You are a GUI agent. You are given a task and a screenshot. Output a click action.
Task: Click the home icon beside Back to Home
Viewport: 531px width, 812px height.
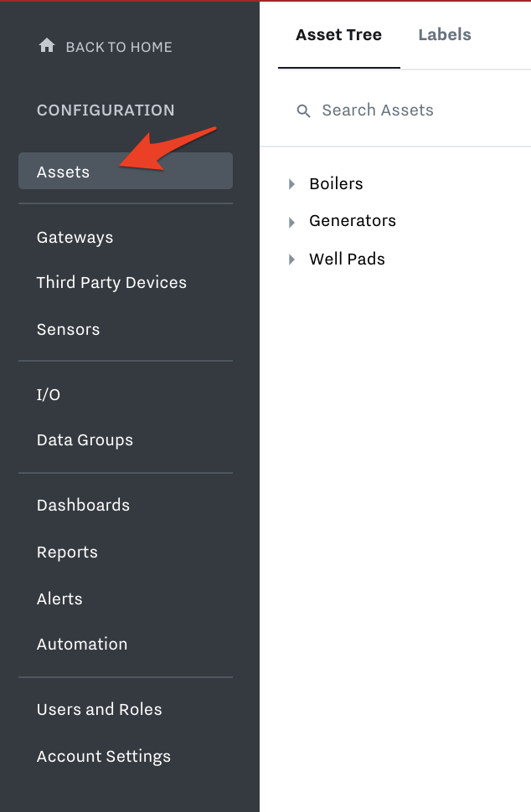pyautogui.click(x=47, y=45)
